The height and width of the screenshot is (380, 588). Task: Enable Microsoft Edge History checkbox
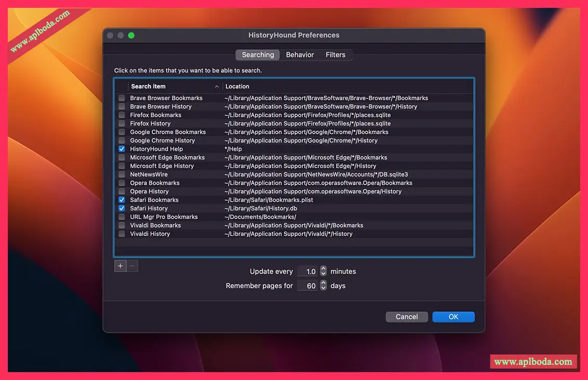[121, 166]
